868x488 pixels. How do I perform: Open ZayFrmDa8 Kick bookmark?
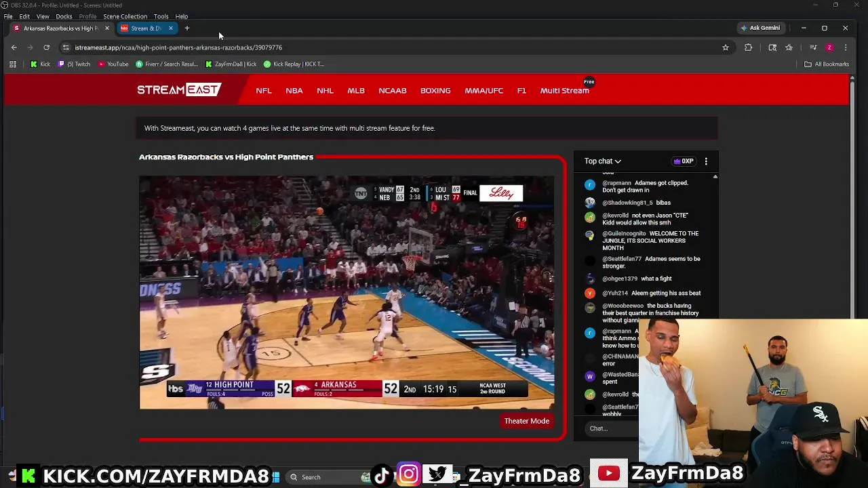[x=231, y=64]
